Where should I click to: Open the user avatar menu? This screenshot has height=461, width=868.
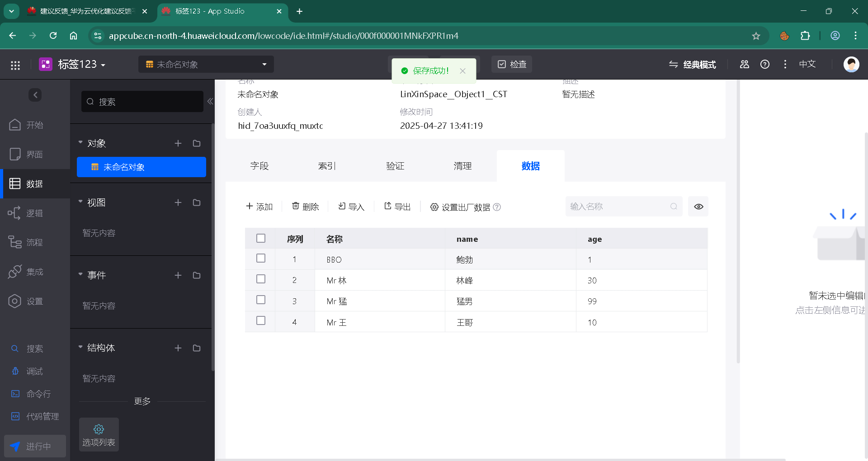point(851,64)
